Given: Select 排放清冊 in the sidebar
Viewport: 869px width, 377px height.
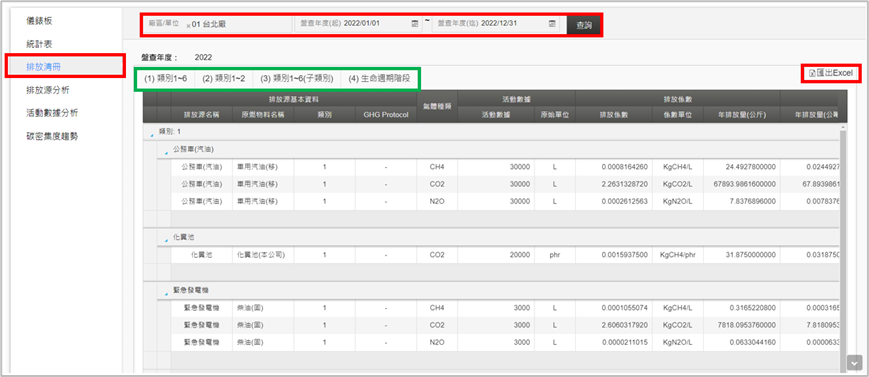Looking at the screenshot, I should [x=44, y=67].
